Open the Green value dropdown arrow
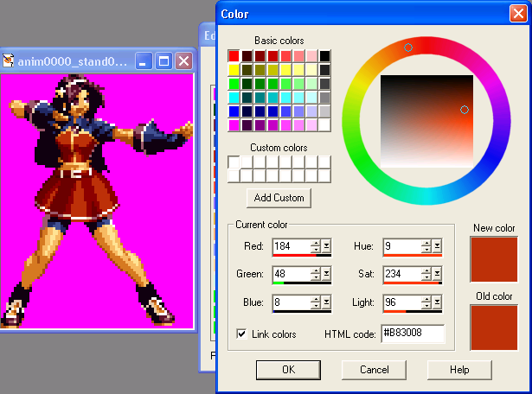 tap(326, 274)
